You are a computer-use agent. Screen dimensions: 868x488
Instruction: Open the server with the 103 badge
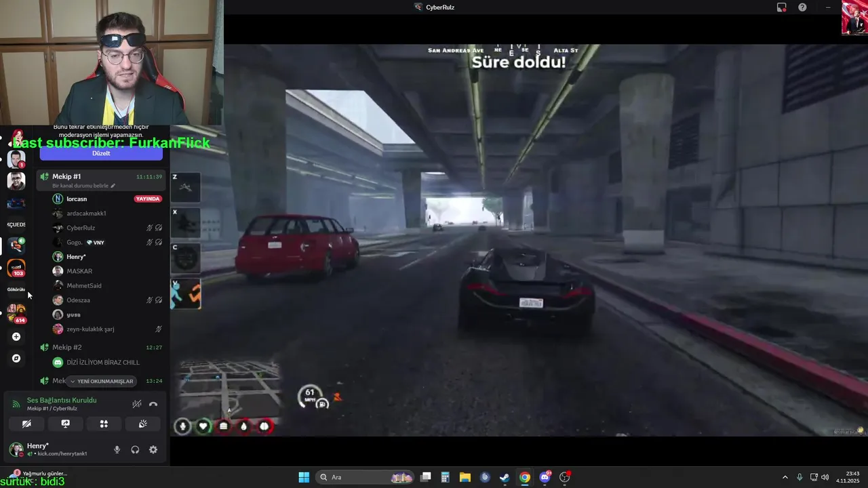pyautogui.click(x=16, y=268)
